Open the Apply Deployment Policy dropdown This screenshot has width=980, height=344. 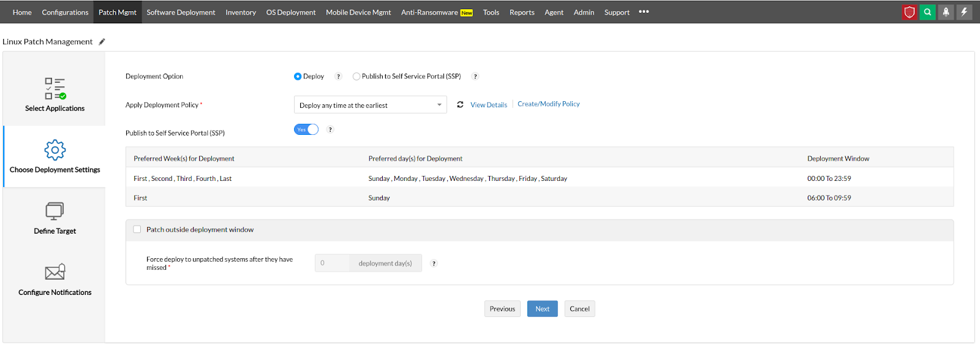click(371, 105)
